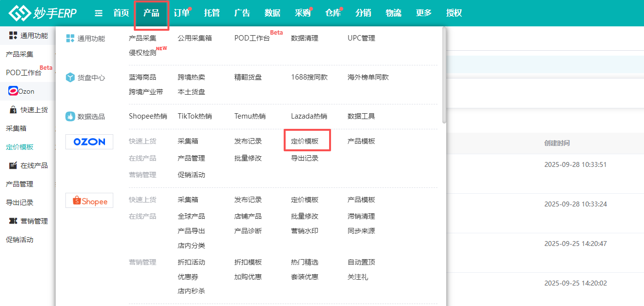Click the 数据选品 flame icon
644x306 pixels.
70,116
